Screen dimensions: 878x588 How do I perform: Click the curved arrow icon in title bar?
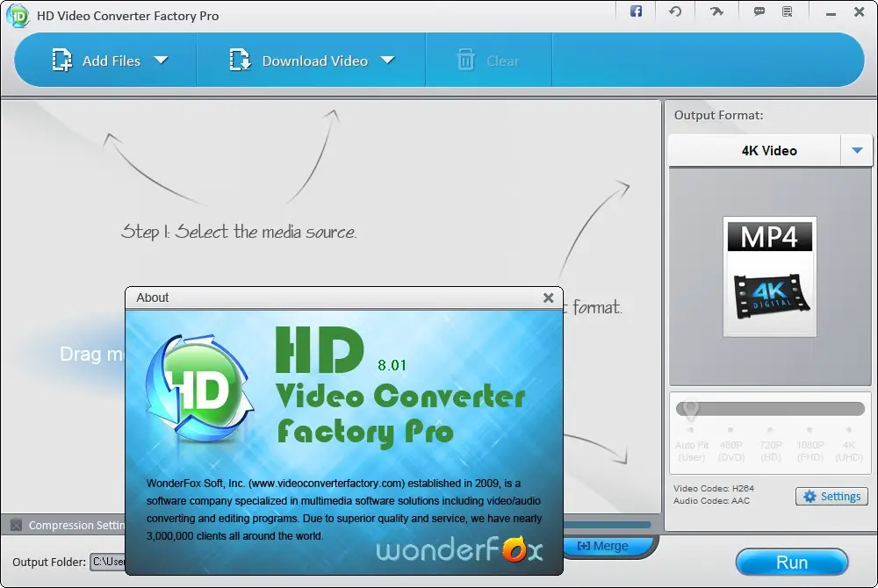pyautogui.click(x=716, y=11)
